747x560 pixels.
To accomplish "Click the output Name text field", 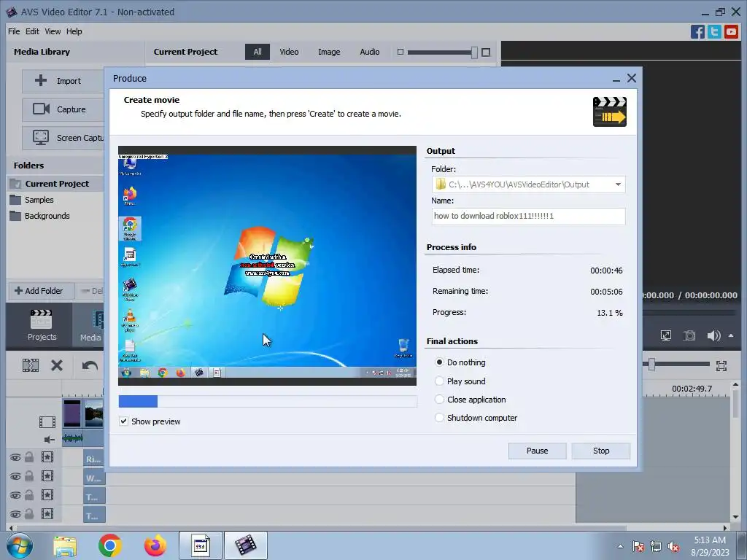I will coord(528,216).
